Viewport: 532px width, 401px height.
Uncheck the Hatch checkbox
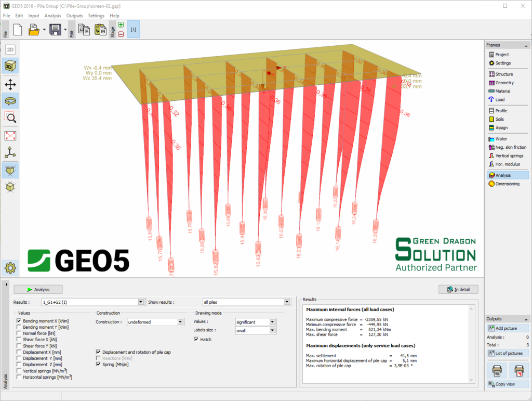pyautogui.click(x=196, y=340)
